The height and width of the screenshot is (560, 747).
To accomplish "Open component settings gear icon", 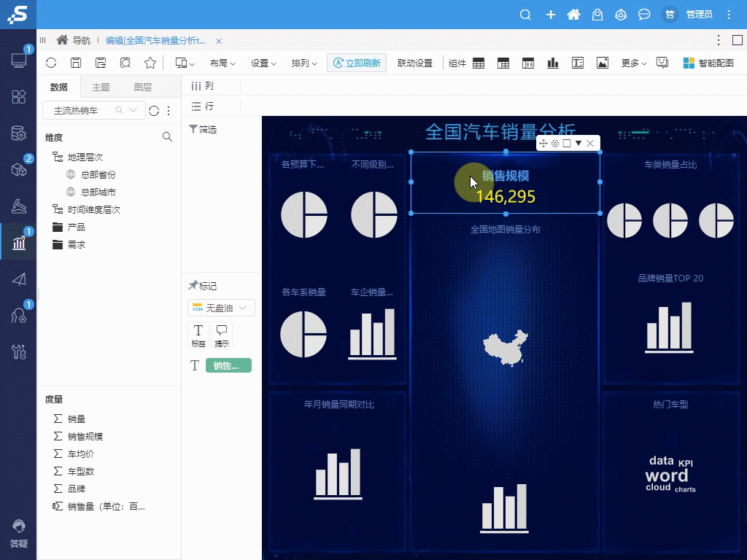I will pyautogui.click(x=555, y=144).
